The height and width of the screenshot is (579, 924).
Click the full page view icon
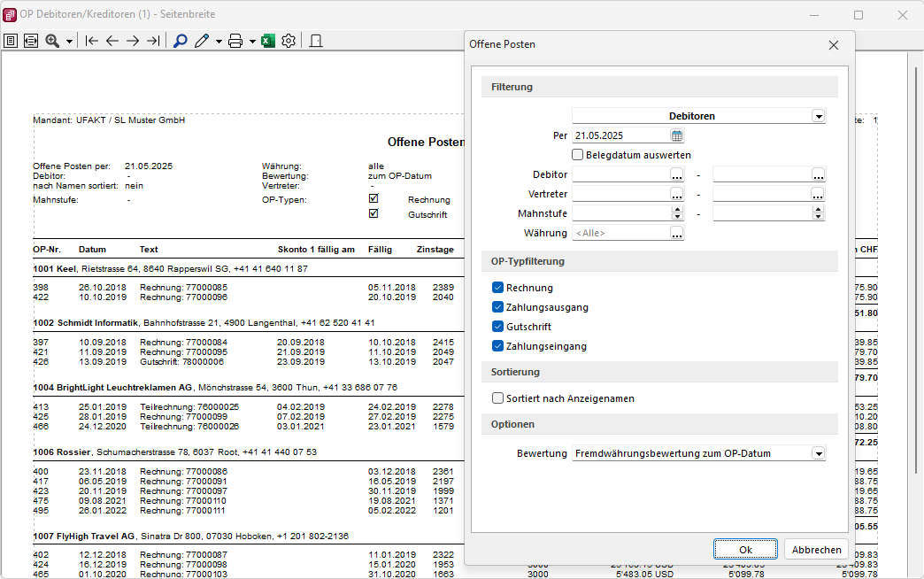click(11, 41)
